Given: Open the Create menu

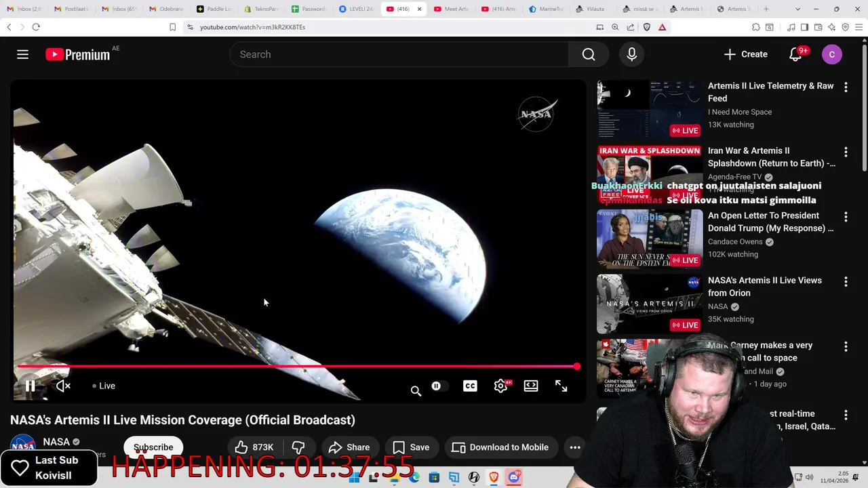Looking at the screenshot, I should (x=745, y=54).
